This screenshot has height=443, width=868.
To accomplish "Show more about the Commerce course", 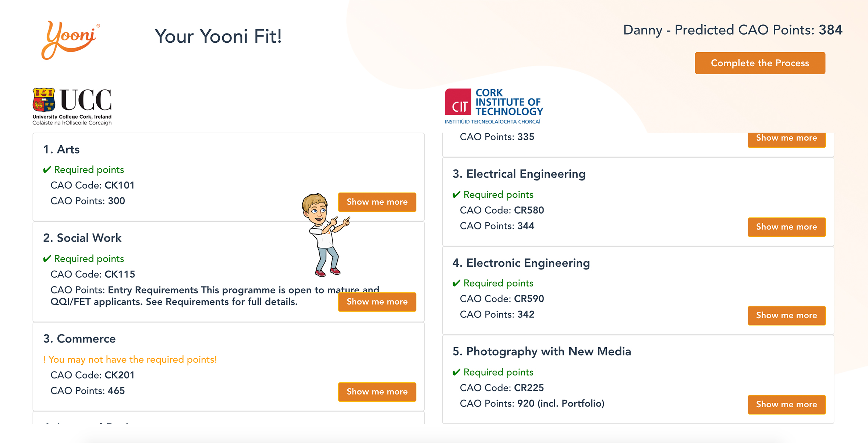I will coord(377,391).
